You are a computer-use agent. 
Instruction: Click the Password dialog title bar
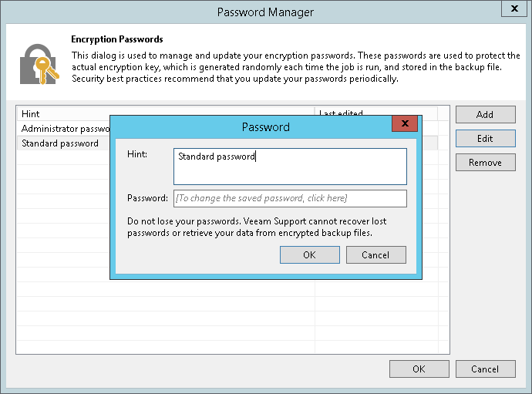[265, 126]
